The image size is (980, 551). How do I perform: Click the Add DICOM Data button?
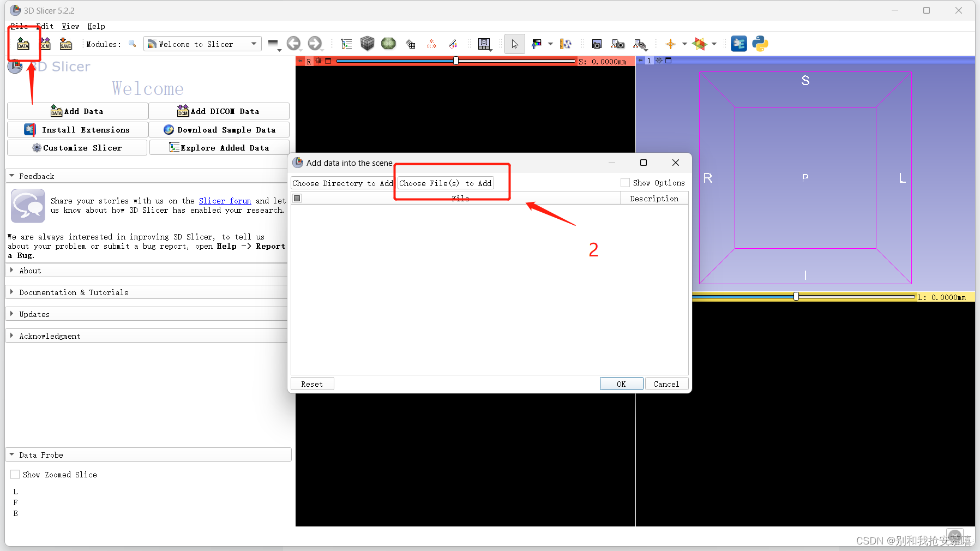[219, 111]
